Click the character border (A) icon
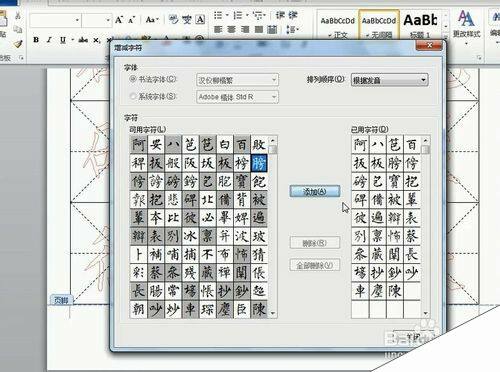Image resolution: width=500 pixels, height=372 pixels. [x=200, y=20]
